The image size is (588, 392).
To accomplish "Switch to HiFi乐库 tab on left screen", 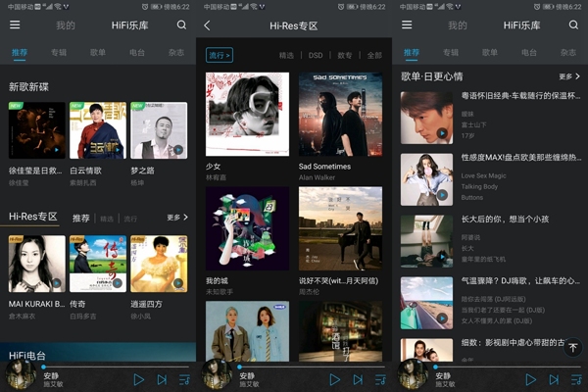I will click(129, 25).
